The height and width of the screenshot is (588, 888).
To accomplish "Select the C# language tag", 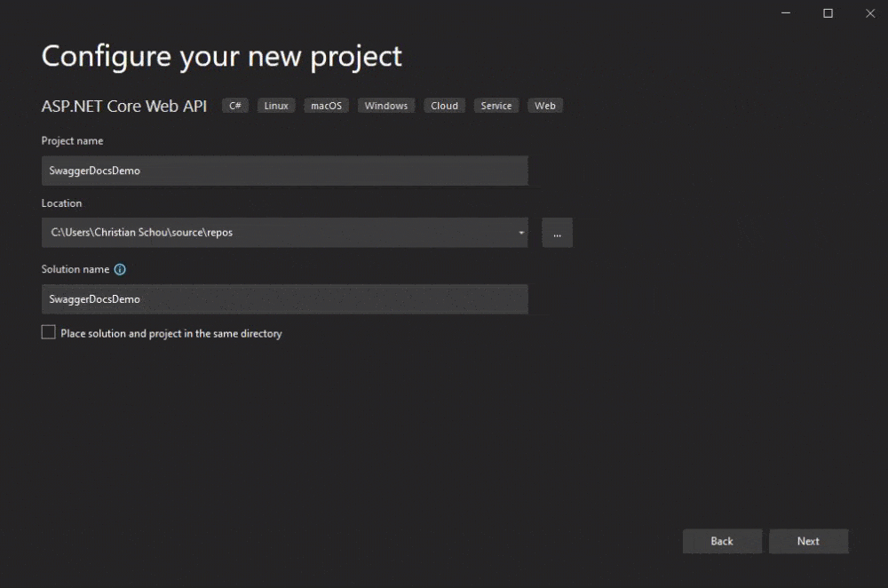I will click(x=234, y=105).
